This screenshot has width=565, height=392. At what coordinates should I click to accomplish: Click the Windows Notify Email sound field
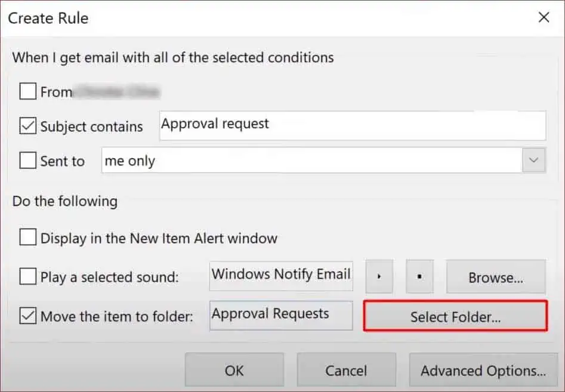pyautogui.click(x=281, y=276)
